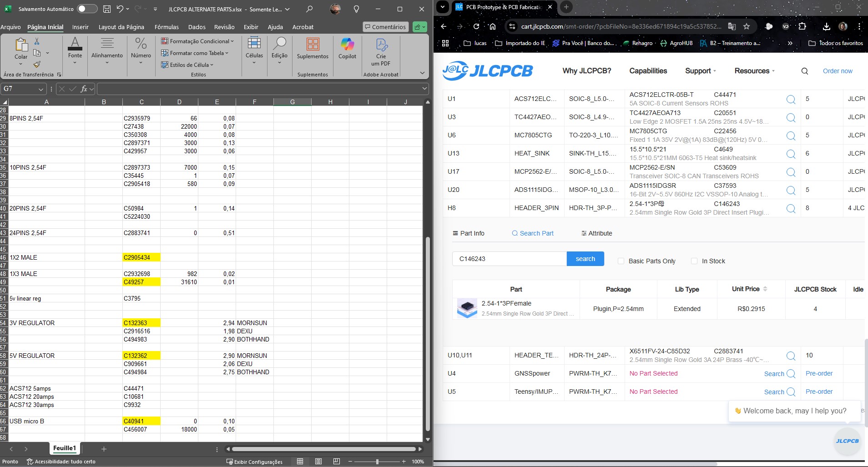The width and height of the screenshot is (868, 467).
Task: Collapse the Excel ribbon chevron
Action: coord(422,73)
